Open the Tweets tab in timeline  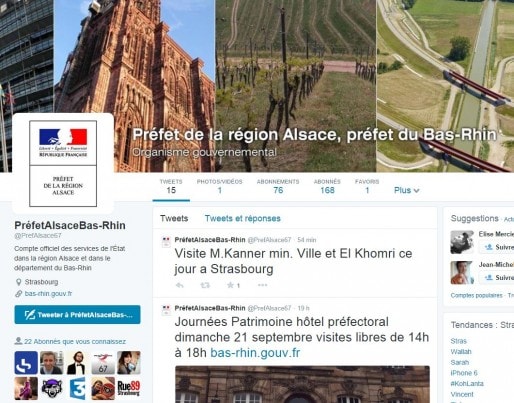pos(174,218)
